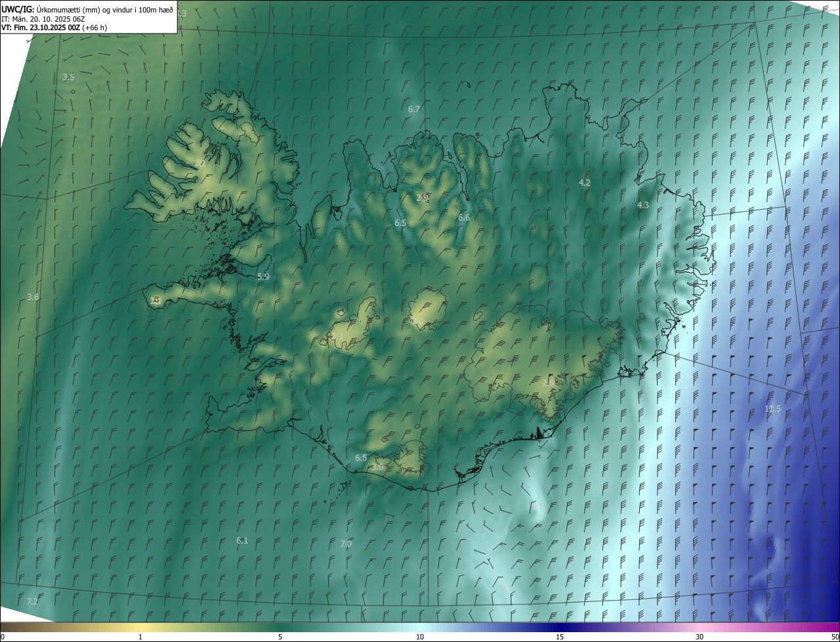Click the 50 tick on the color scale
This screenshot has height=642, width=840.
tap(835, 637)
